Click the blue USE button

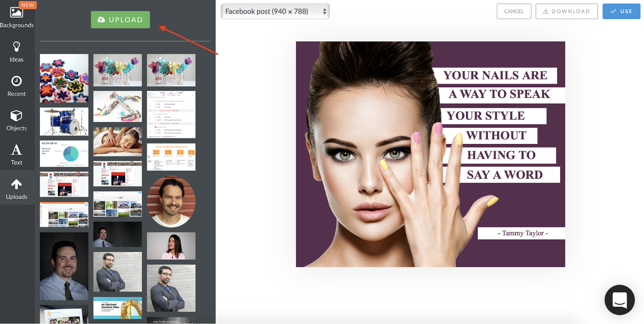(x=621, y=11)
